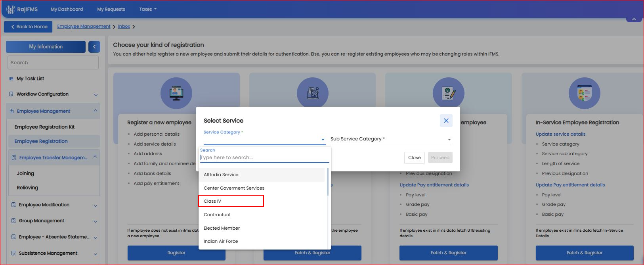The width and height of the screenshot is (644, 265).
Task: Click Length of service in In-Service card
Action: [x=560, y=163]
